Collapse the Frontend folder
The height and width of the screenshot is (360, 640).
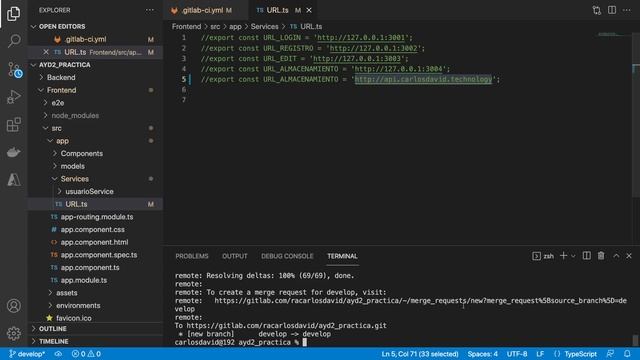point(61,90)
